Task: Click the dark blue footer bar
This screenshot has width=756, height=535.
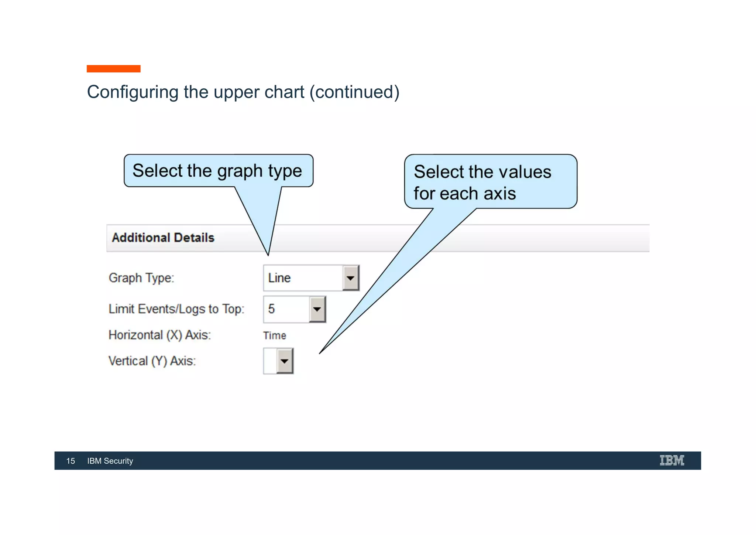Action: pos(378,461)
